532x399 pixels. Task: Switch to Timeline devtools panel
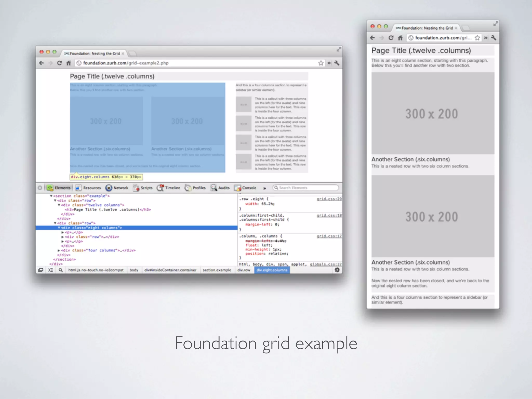click(168, 188)
